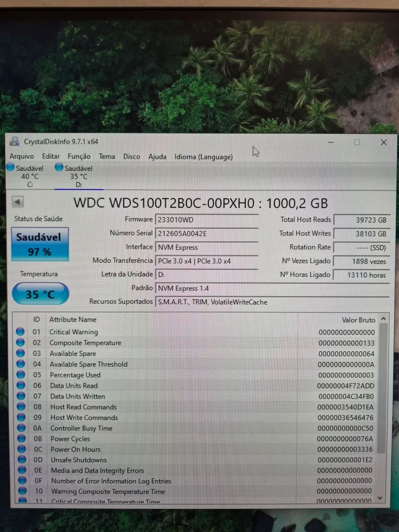Click status icon of Composite Temperature row
The height and width of the screenshot is (532, 399).
[x=20, y=342]
